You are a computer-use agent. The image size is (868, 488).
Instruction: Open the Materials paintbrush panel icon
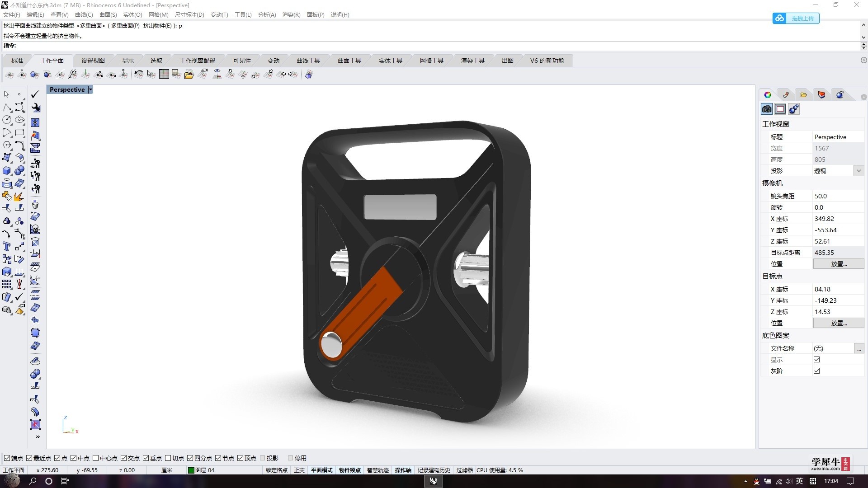click(786, 95)
